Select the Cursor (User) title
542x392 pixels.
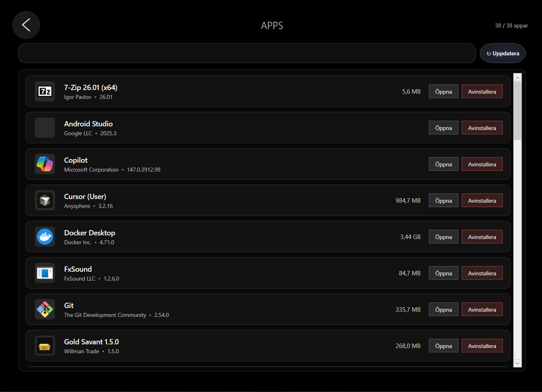(85, 197)
